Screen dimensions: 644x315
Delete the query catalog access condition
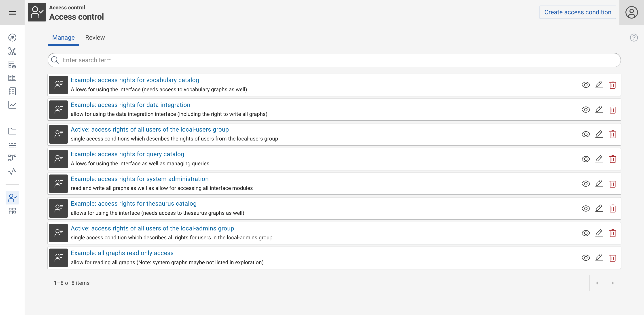point(612,159)
